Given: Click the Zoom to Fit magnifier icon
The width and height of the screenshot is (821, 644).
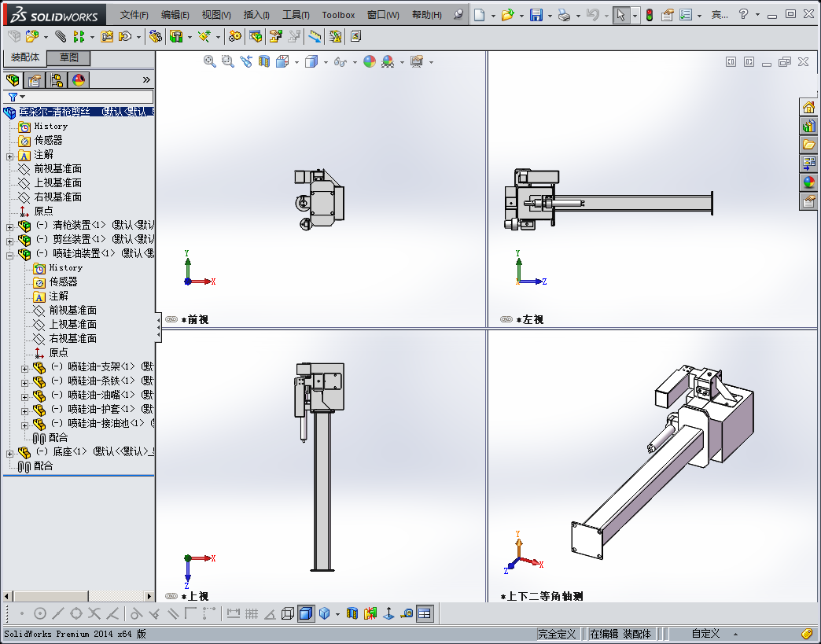Looking at the screenshot, I should pyautogui.click(x=209, y=62).
